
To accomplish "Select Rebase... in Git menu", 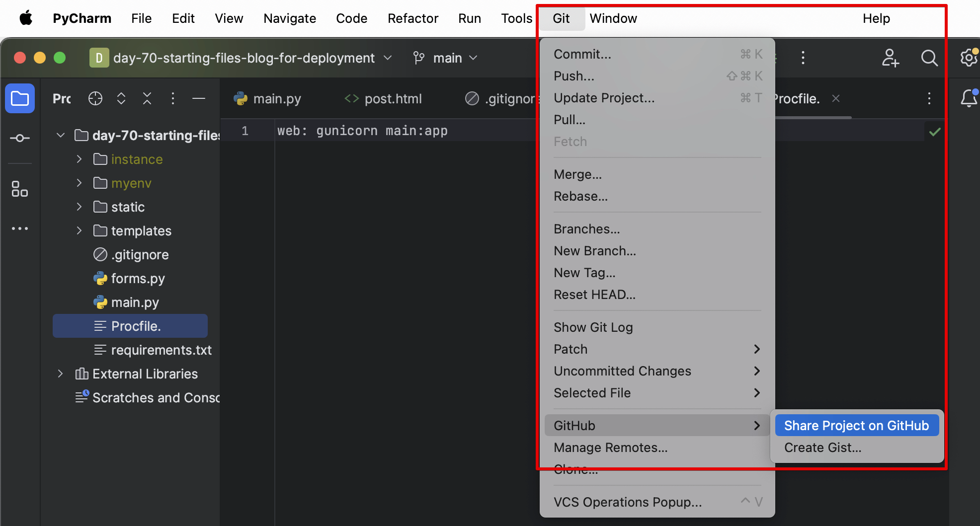I will coord(657,196).
